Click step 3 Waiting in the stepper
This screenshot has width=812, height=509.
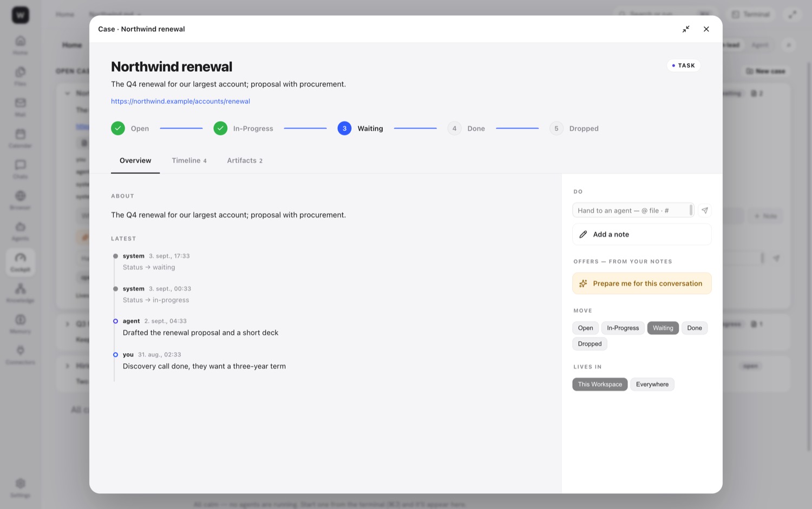tap(360, 128)
